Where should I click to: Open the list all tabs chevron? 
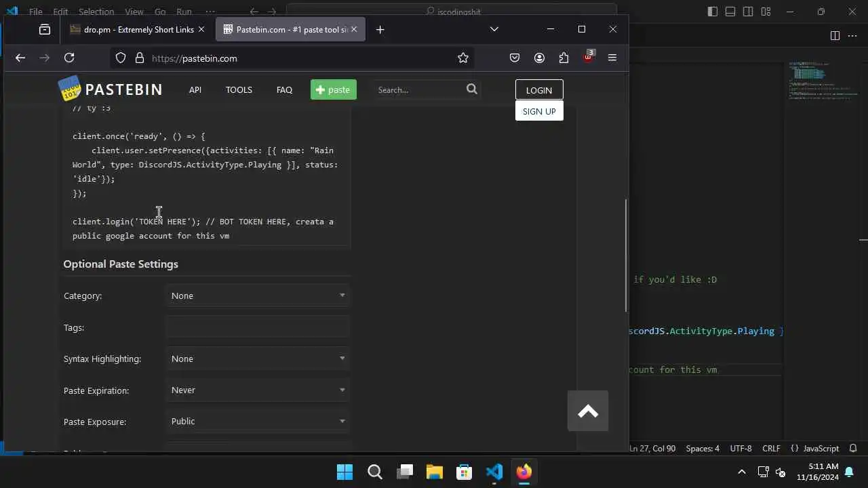[494, 29]
